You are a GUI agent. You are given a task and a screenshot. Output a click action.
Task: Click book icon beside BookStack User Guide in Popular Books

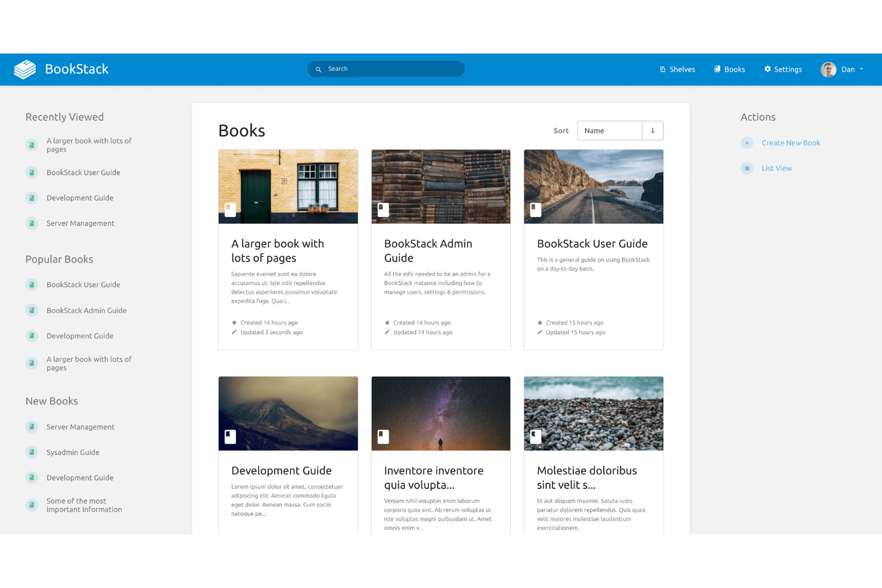pyautogui.click(x=32, y=285)
